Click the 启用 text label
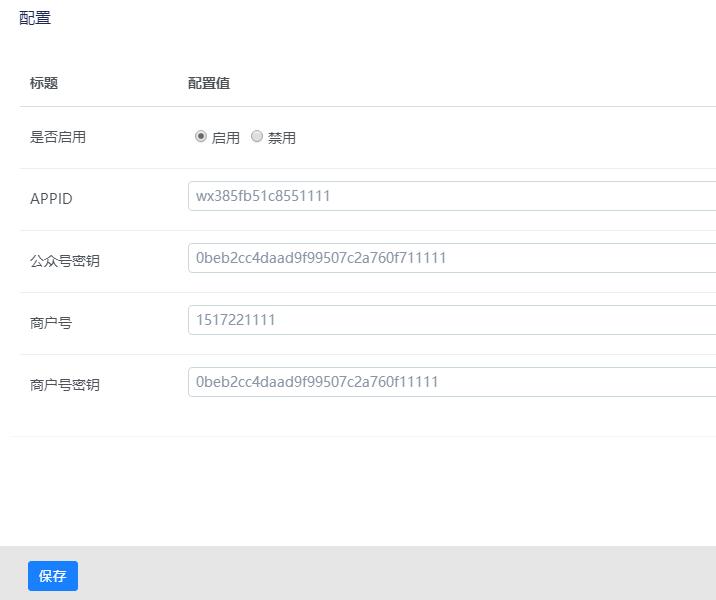 point(225,138)
